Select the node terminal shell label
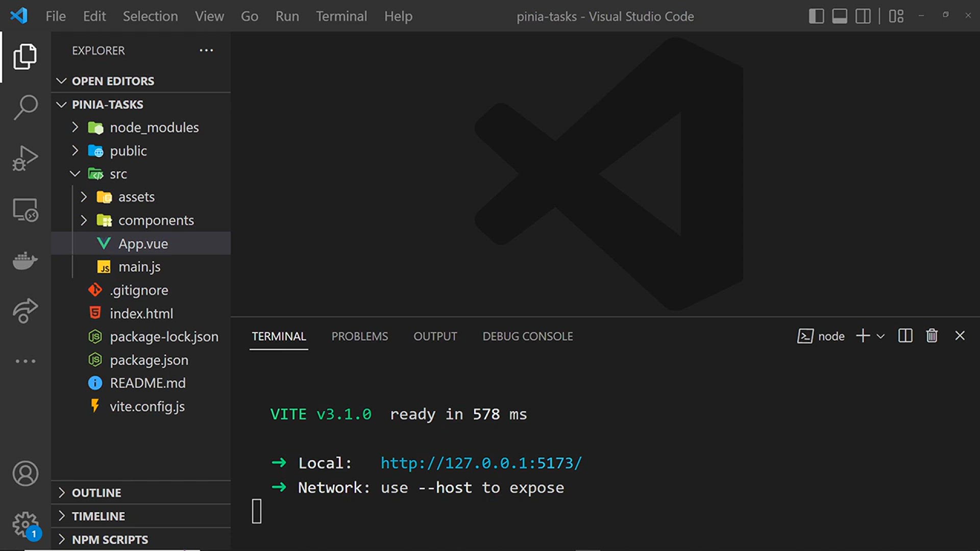The width and height of the screenshot is (980, 551). tap(821, 336)
